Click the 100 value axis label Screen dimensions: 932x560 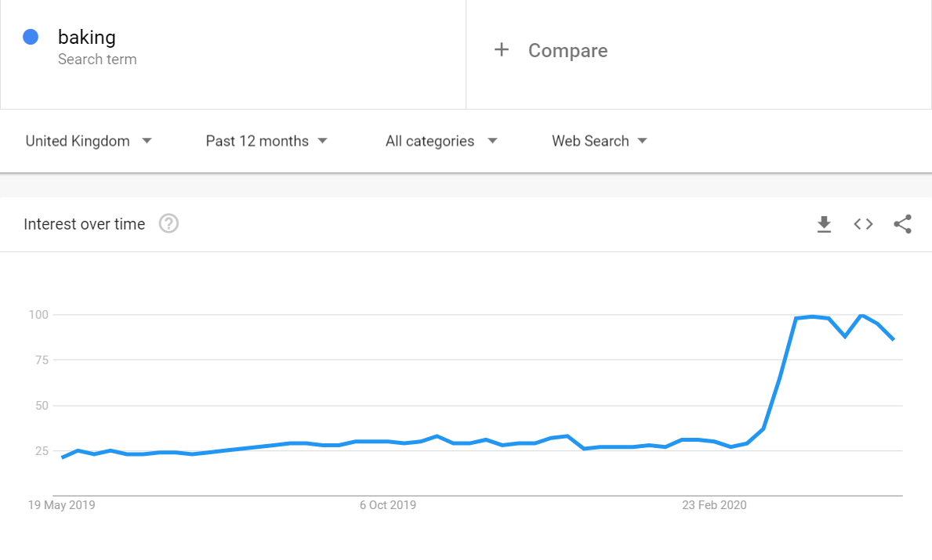click(x=38, y=315)
